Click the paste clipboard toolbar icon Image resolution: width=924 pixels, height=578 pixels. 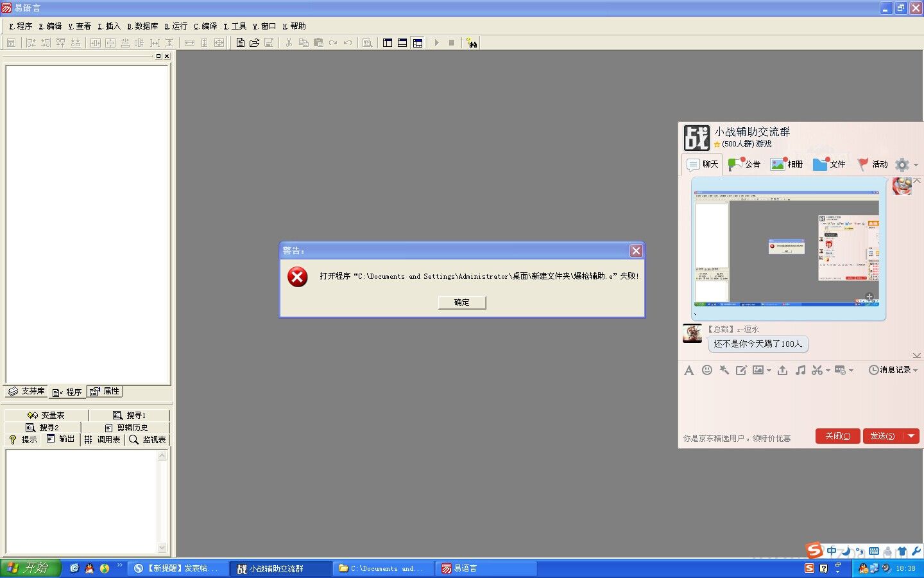[318, 43]
